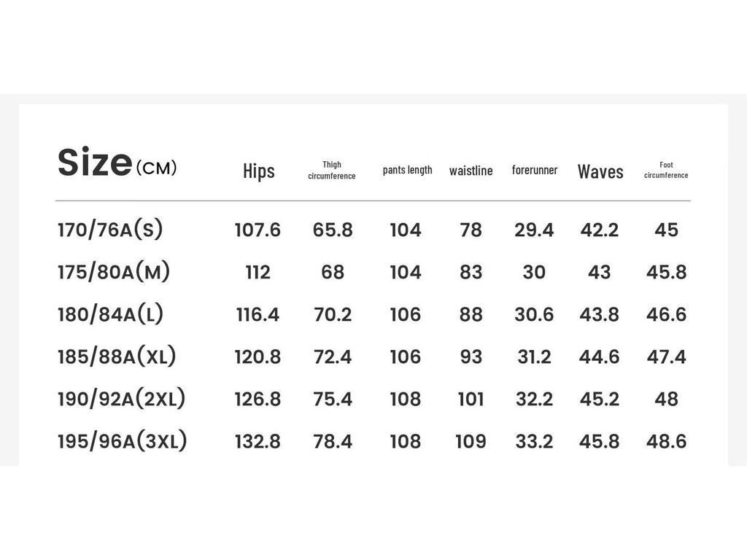747x560 pixels.
Task: Select the 70.2 thigh circumference value
Action: (x=333, y=314)
